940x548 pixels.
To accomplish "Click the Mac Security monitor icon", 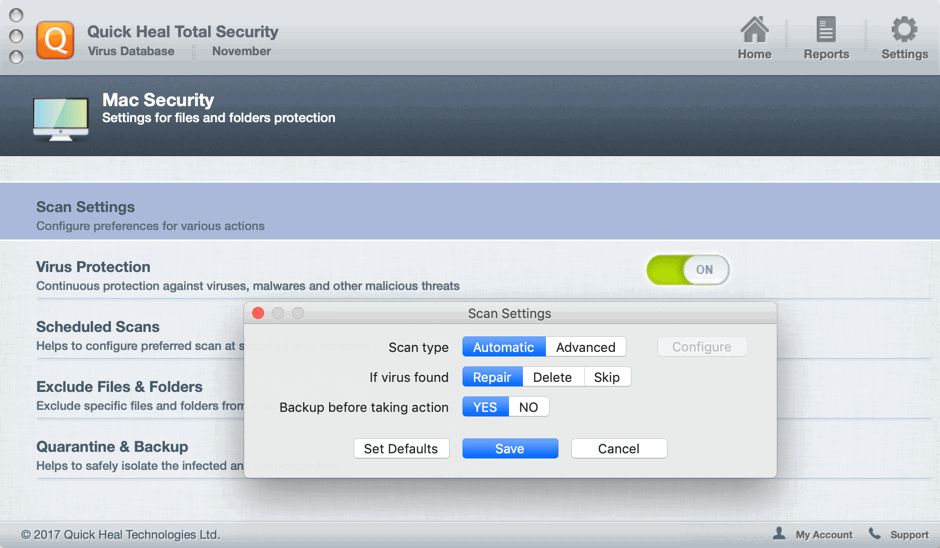I will 60,118.
